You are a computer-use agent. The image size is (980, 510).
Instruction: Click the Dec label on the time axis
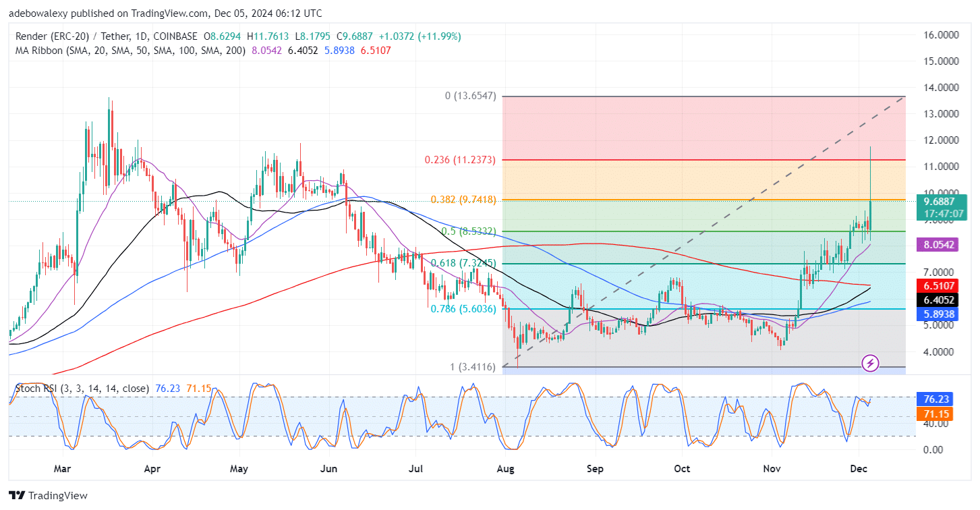coord(859,468)
